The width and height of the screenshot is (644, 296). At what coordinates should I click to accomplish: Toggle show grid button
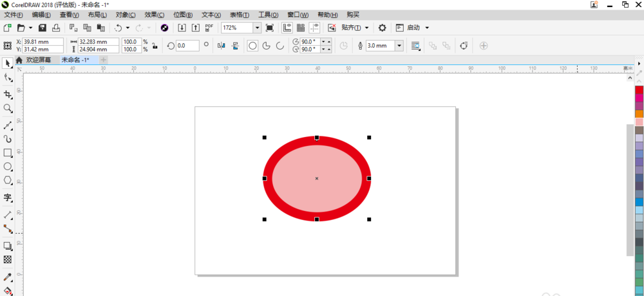point(301,28)
